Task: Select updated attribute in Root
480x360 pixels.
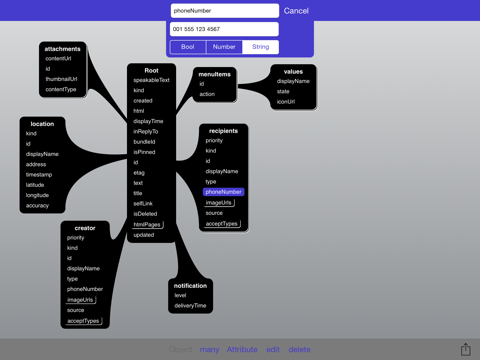Action: coord(144,235)
